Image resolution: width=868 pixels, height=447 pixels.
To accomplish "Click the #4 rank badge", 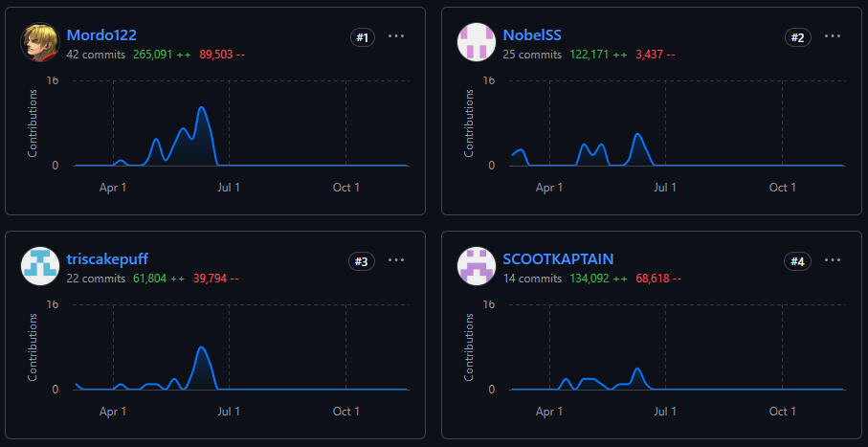I will [x=798, y=261].
